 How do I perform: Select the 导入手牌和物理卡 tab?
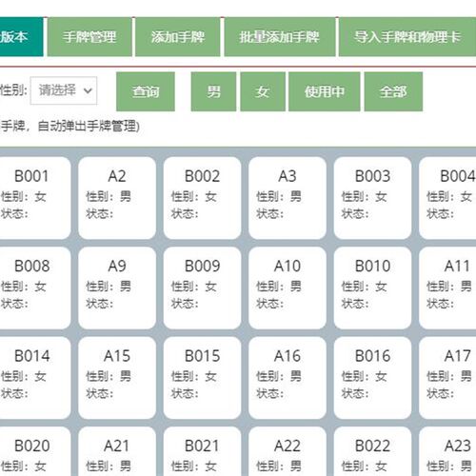[407, 37]
